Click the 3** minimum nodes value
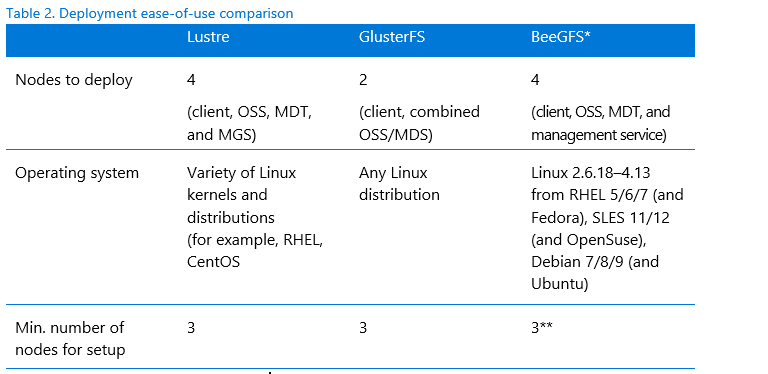Image resolution: width=768 pixels, height=374 pixels. coord(542,327)
